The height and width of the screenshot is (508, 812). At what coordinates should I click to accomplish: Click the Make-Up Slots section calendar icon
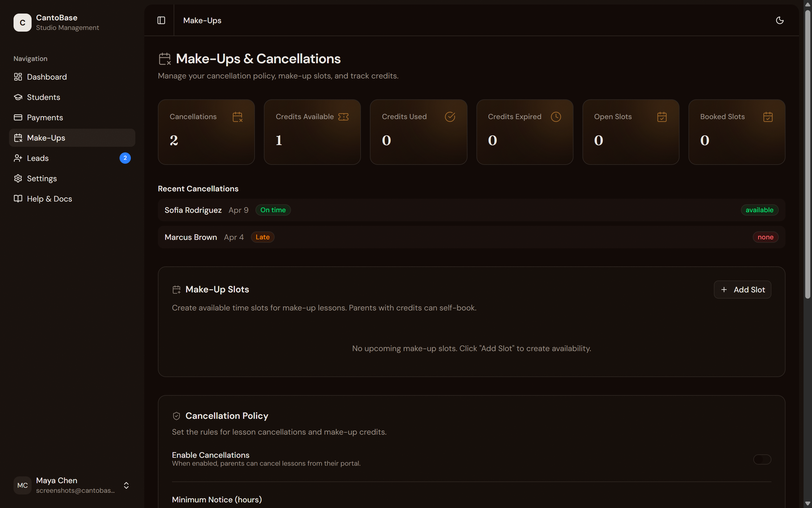(x=176, y=290)
